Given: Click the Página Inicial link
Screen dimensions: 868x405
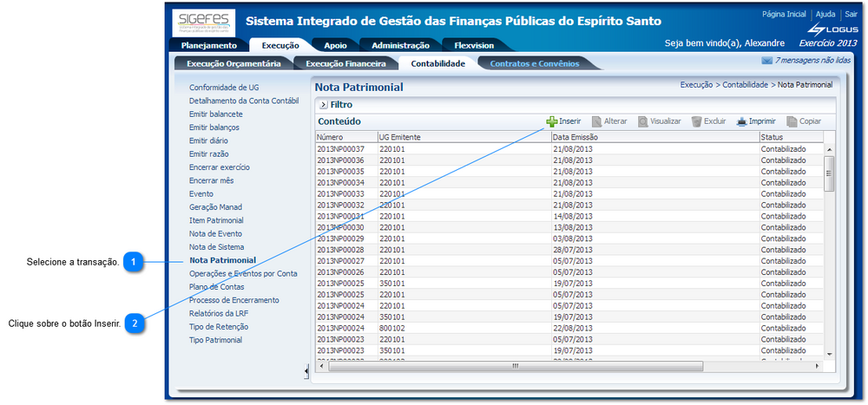Looking at the screenshot, I should tap(784, 15).
